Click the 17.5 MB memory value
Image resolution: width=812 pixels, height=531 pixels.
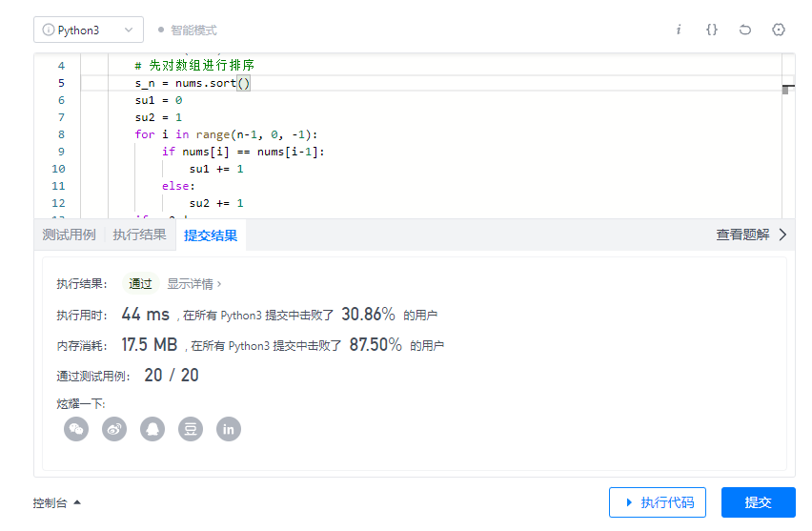(x=149, y=344)
